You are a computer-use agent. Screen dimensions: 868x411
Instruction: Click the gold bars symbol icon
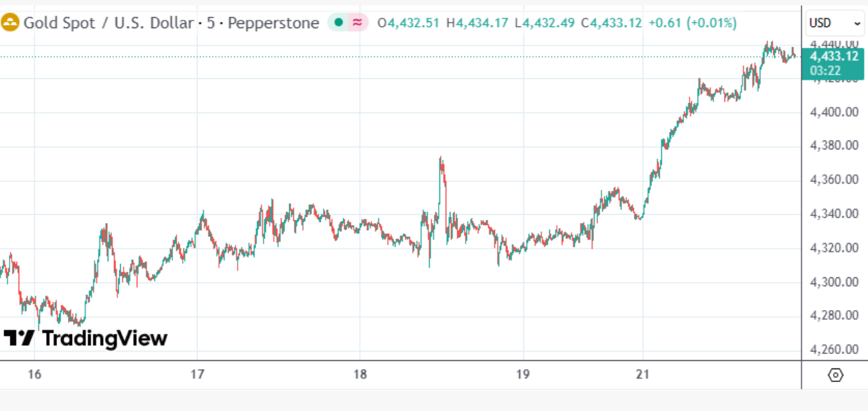pyautogui.click(x=10, y=23)
